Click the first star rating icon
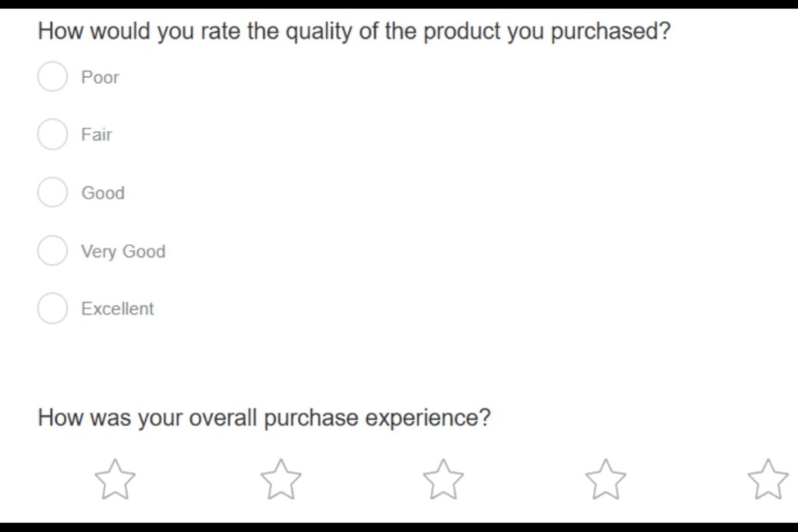This screenshot has width=798, height=532. 115,479
